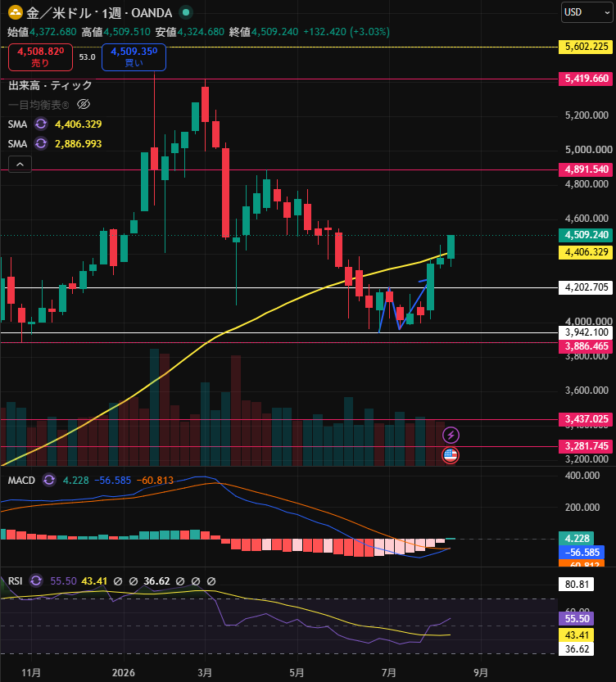Click the 金／米ドル symbol title

[x=59, y=13]
